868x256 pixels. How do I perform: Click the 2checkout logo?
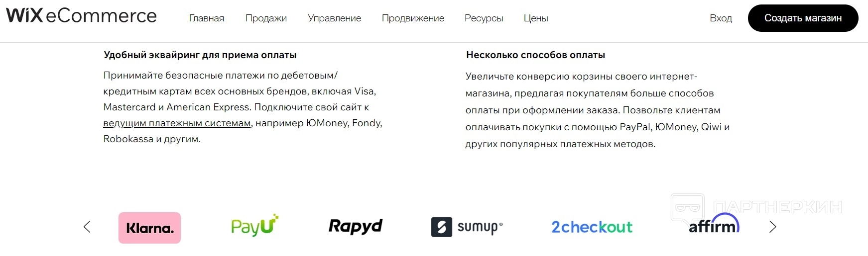592,227
